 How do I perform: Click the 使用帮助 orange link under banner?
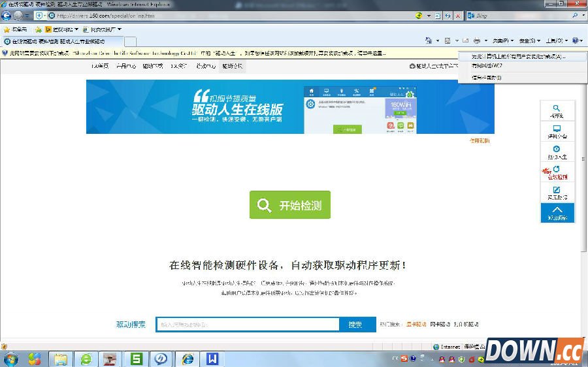[480, 140]
